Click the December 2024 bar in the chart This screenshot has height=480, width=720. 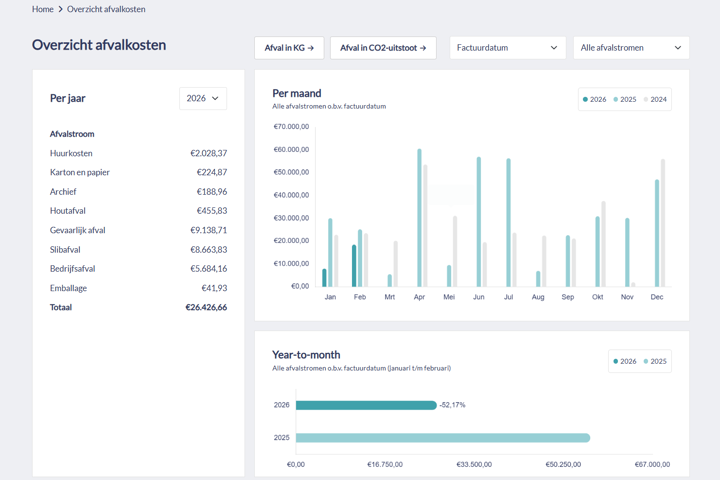click(663, 223)
